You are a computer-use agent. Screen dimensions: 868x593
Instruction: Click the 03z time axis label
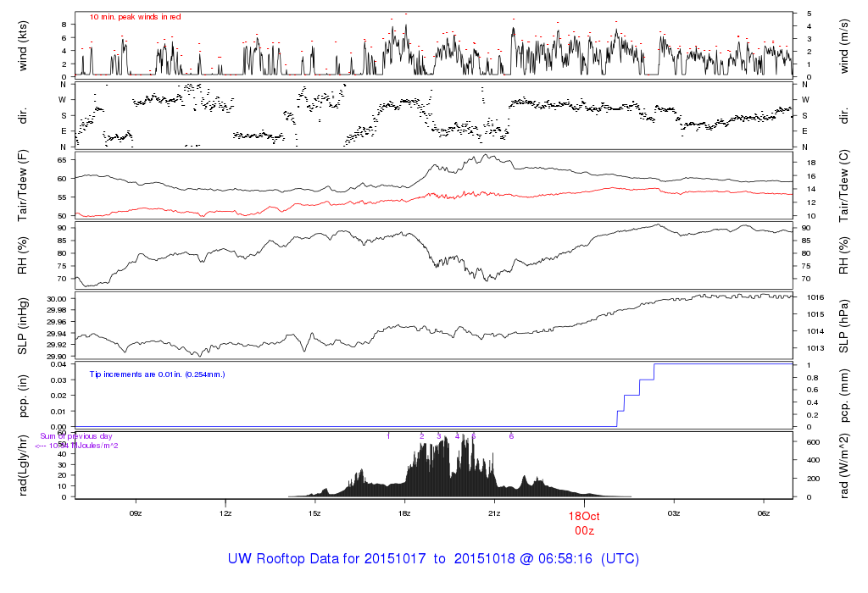click(674, 513)
